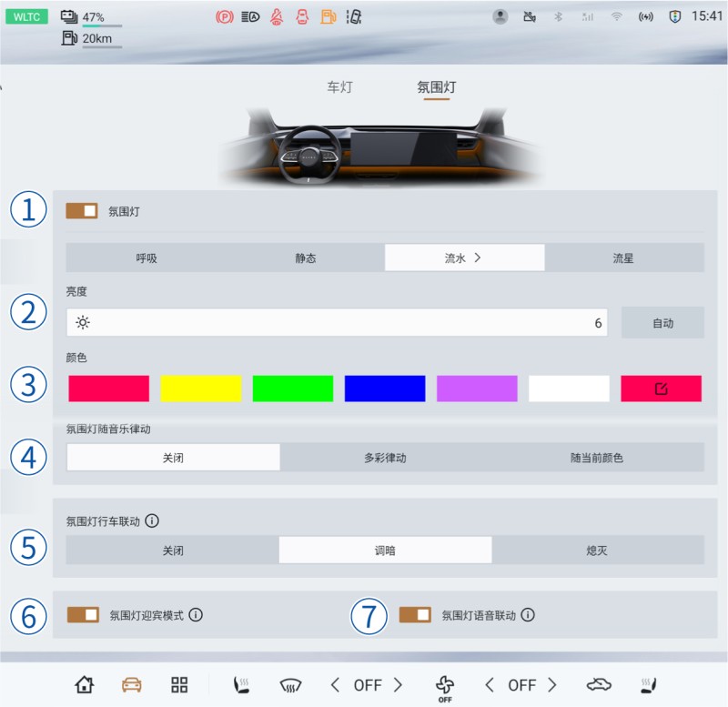Choose the yellow color swatch

click(x=201, y=389)
